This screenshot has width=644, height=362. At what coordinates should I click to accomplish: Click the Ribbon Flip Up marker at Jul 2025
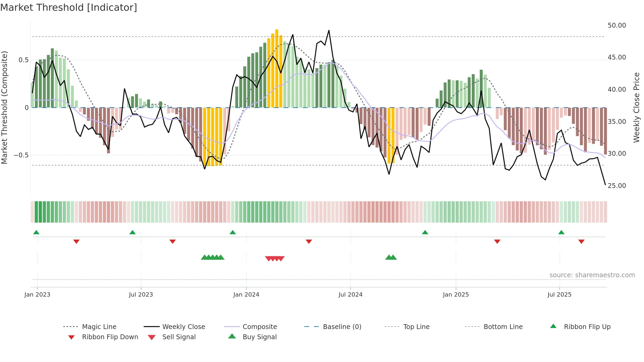[561, 232]
